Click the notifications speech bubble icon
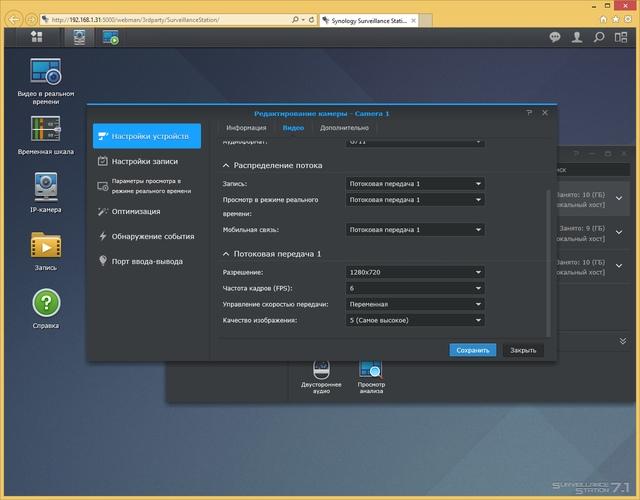640x500 pixels. click(x=555, y=37)
